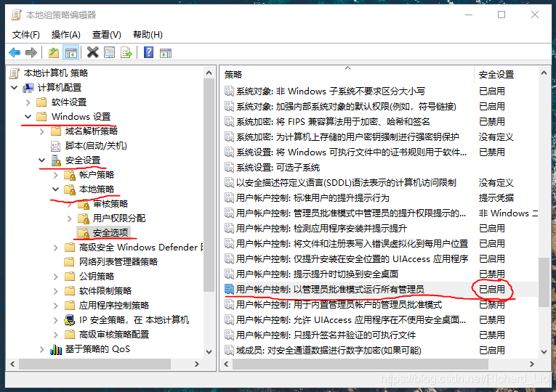
Task: Click the IP 安全策略 icon
Action: [x=70, y=320]
